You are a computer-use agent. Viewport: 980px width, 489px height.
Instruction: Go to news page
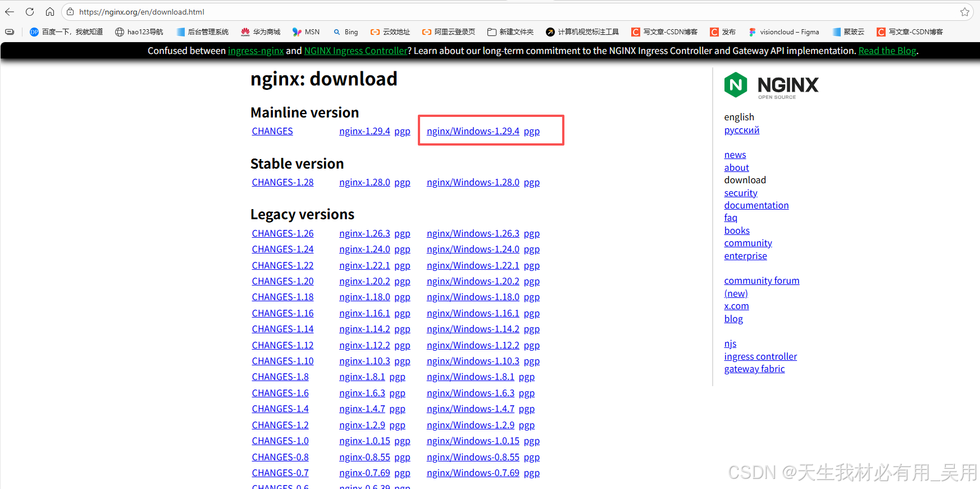[735, 155]
